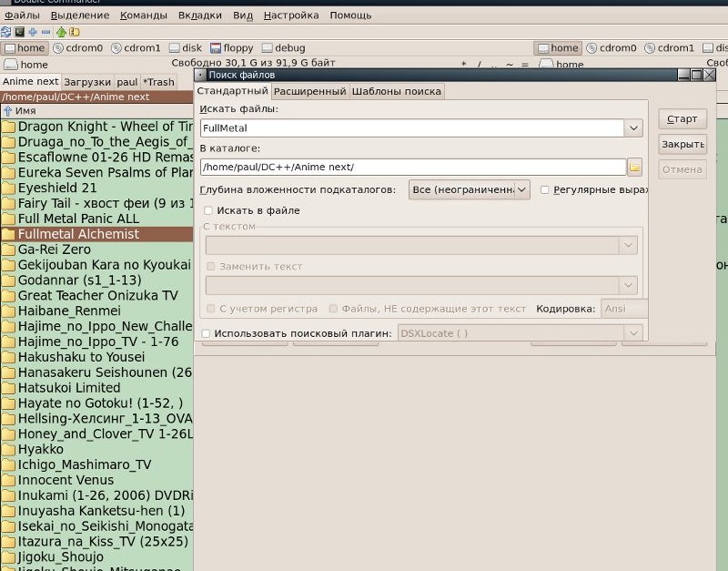Enable the 'Регулярные выражения' checkbox
728x571 pixels.
[544, 189]
